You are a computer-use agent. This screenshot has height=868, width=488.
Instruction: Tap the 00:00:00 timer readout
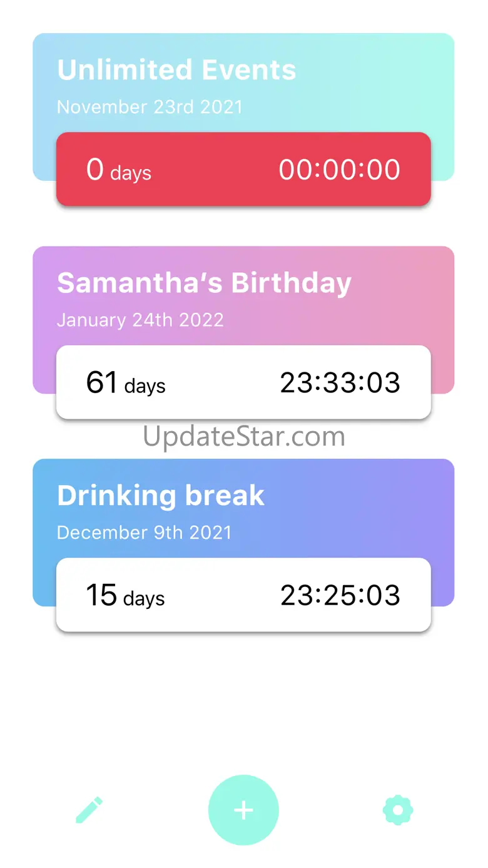(339, 170)
